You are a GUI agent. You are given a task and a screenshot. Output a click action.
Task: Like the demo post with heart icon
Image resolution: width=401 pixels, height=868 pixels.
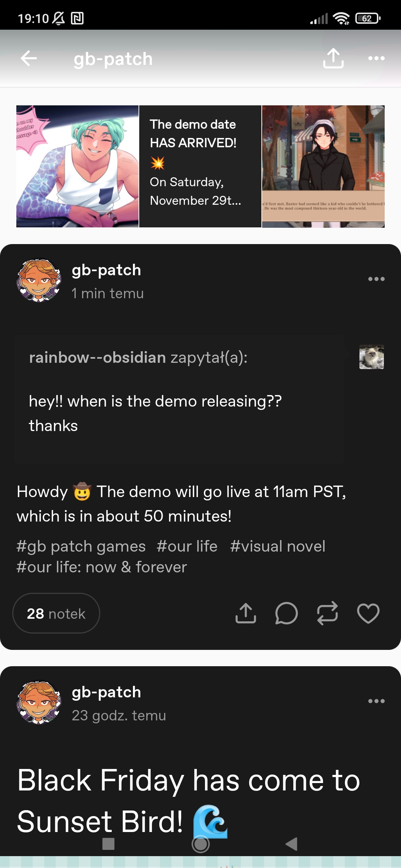(x=368, y=613)
